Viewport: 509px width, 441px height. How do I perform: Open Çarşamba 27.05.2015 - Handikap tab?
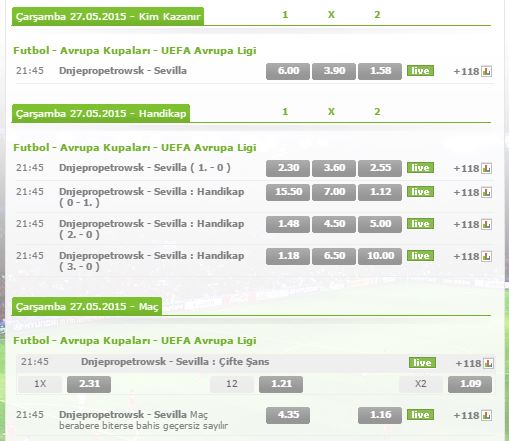[101, 114]
